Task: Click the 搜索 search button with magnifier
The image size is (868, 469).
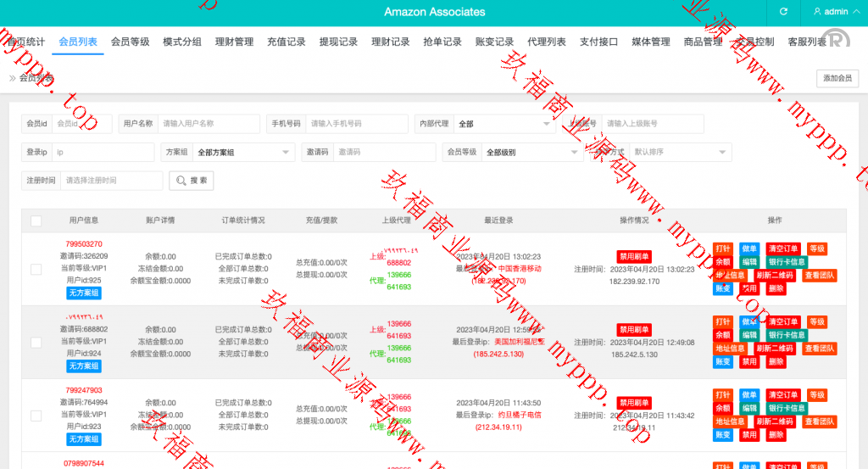Action: [x=192, y=181]
